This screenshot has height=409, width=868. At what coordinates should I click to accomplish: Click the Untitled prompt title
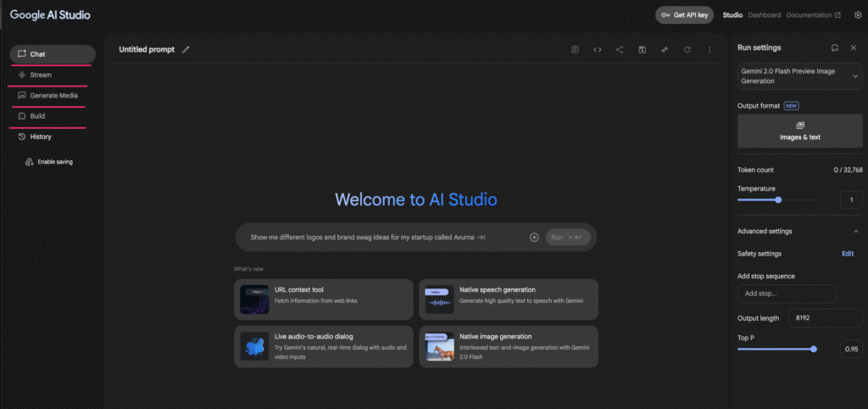[147, 50]
